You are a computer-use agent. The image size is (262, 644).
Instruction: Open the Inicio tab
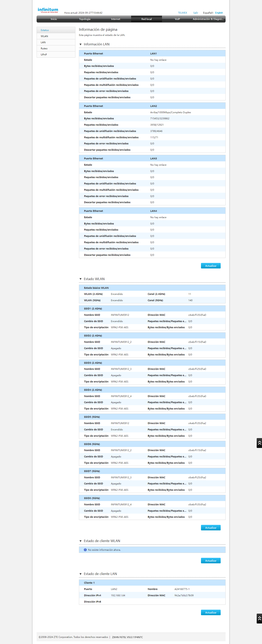(x=54, y=19)
